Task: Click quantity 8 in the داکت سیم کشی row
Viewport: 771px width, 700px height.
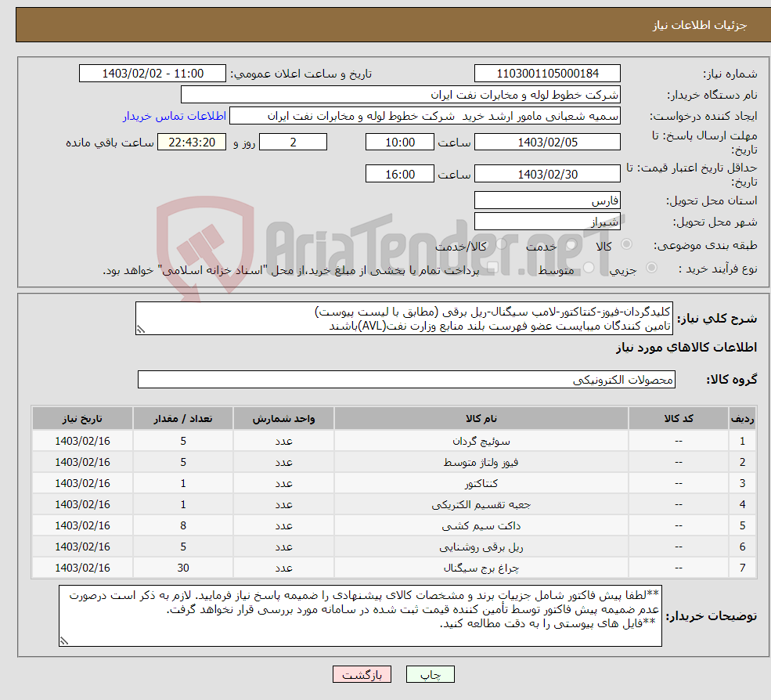Action: [x=183, y=525]
